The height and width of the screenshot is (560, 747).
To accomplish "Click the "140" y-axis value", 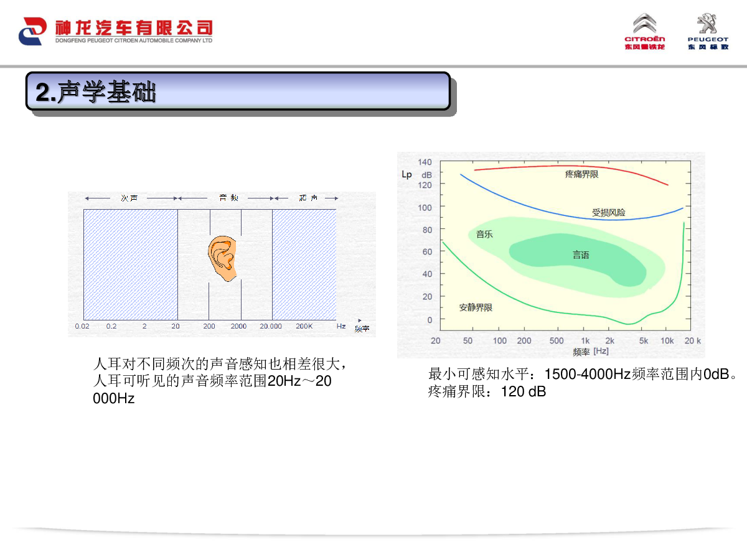I will pos(425,162).
